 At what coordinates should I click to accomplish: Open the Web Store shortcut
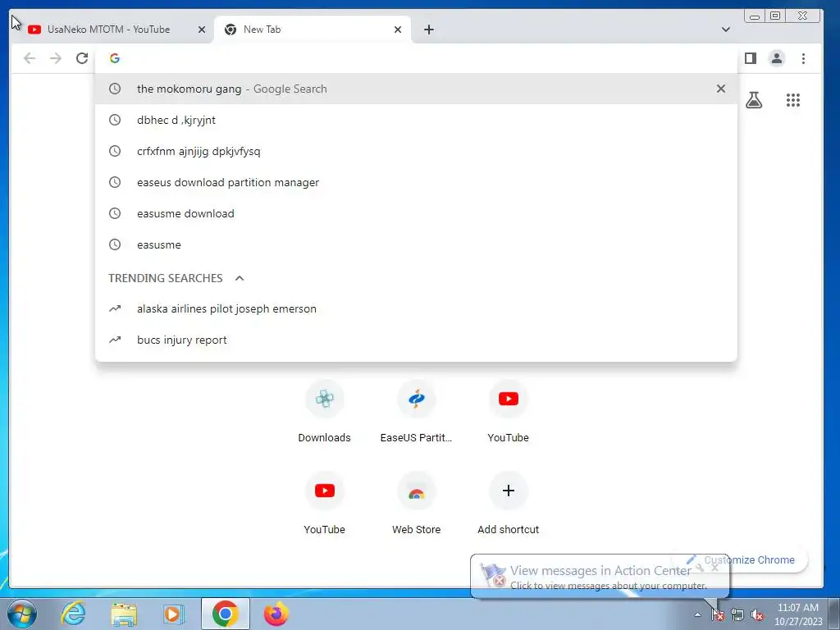416,504
